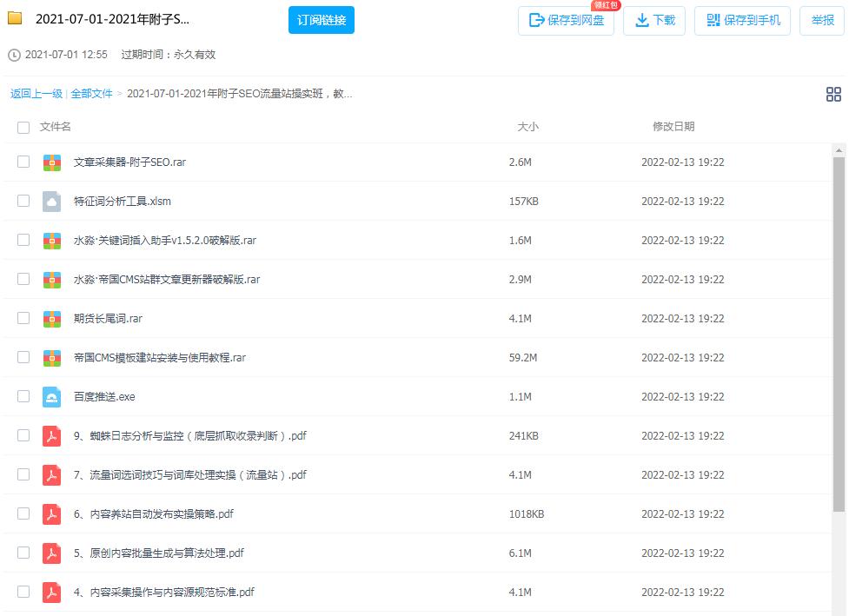
Task: Click the scrollbar up arrow
Action: [839, 150]
